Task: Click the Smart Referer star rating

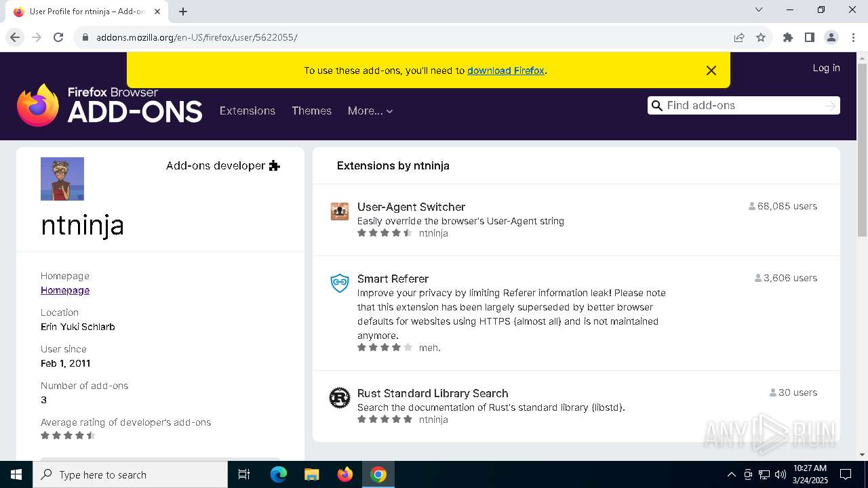Action: [384, 348]
